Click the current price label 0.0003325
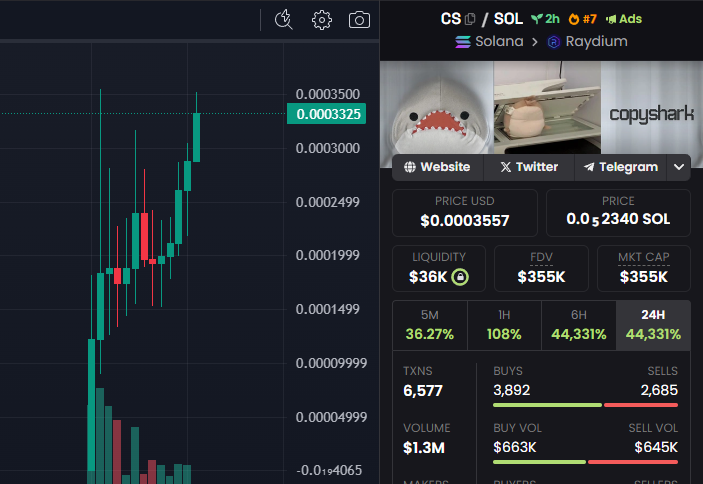703x484 pixels. (x=326, y=114)
